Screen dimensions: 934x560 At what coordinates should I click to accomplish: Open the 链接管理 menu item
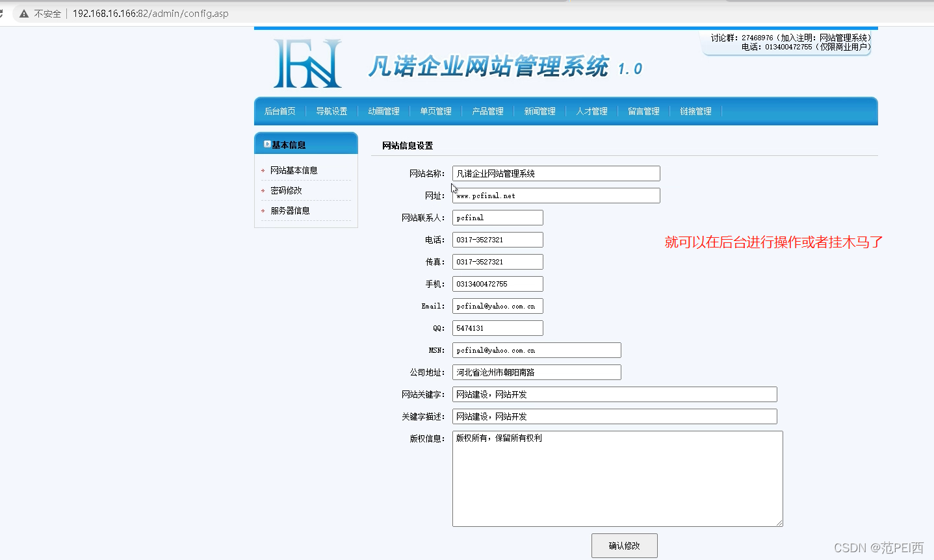tap(695, 111)
